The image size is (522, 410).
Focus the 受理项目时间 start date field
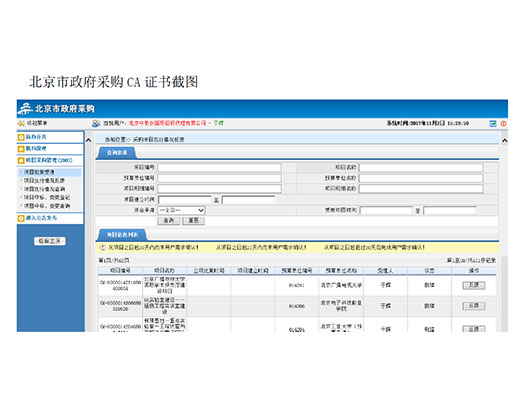click(x=386, y=211)
